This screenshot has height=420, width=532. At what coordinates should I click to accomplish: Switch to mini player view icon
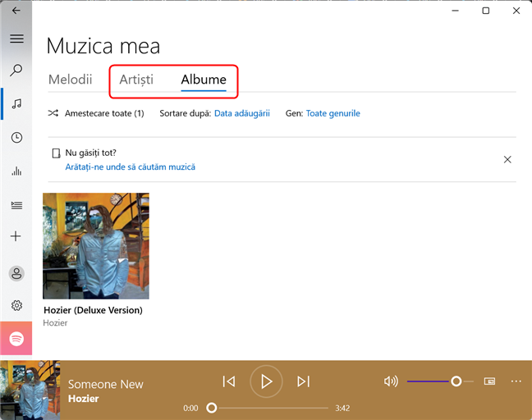489,381
